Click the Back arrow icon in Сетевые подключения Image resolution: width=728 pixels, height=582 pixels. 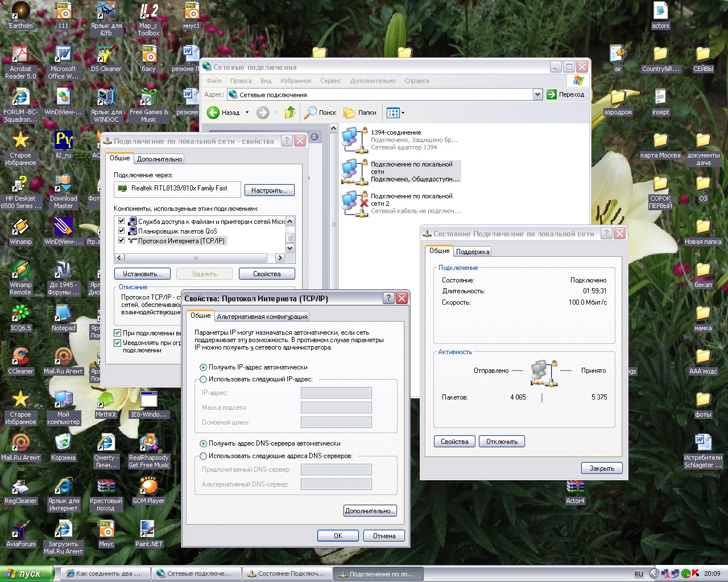[213, 113]
